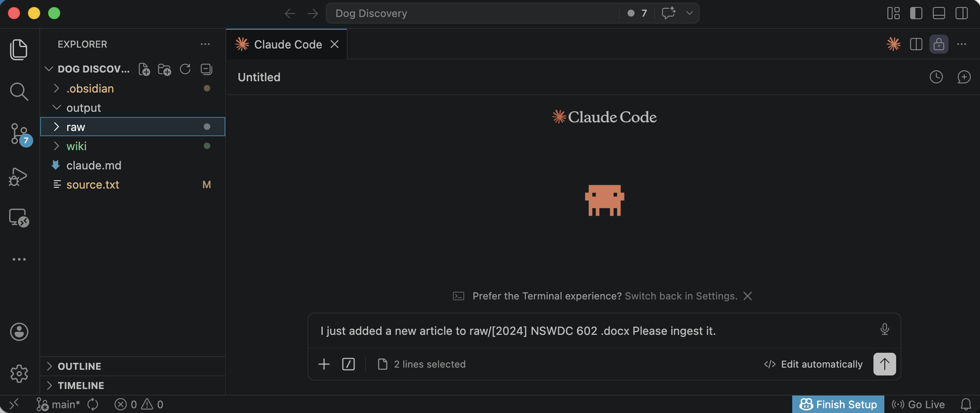
Task: Follow the Switch back in Settings link
Action: [681, 296]
